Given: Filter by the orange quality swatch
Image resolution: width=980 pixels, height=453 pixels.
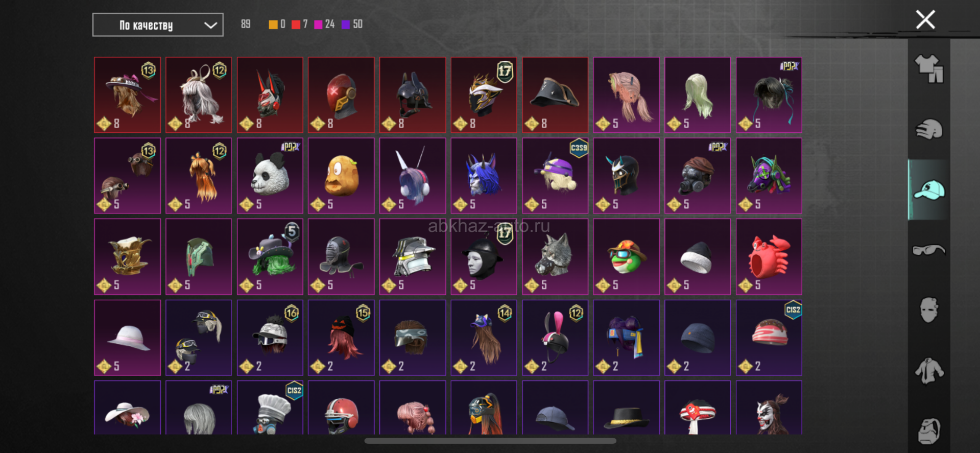Looking at the screenshot, I should (273, 25).
